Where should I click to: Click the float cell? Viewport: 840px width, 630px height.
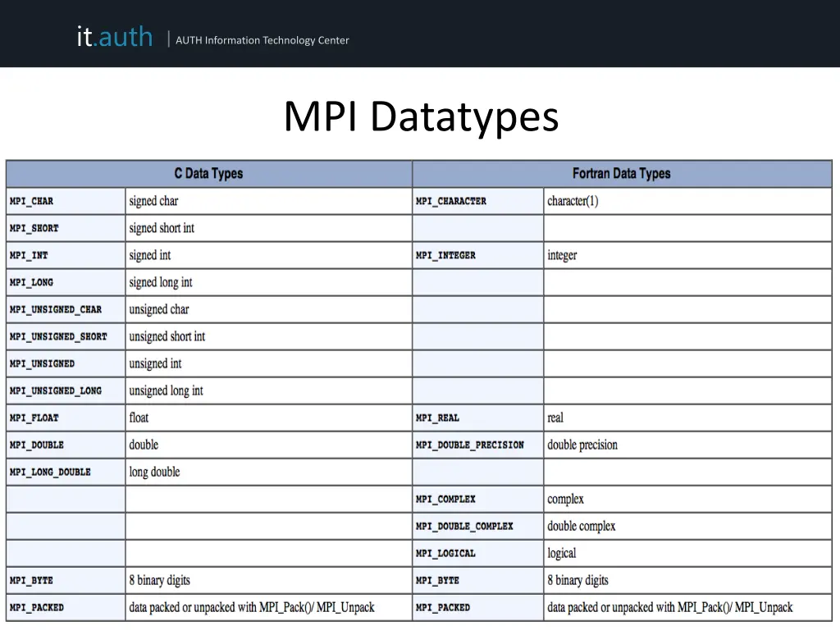(268, 418)
